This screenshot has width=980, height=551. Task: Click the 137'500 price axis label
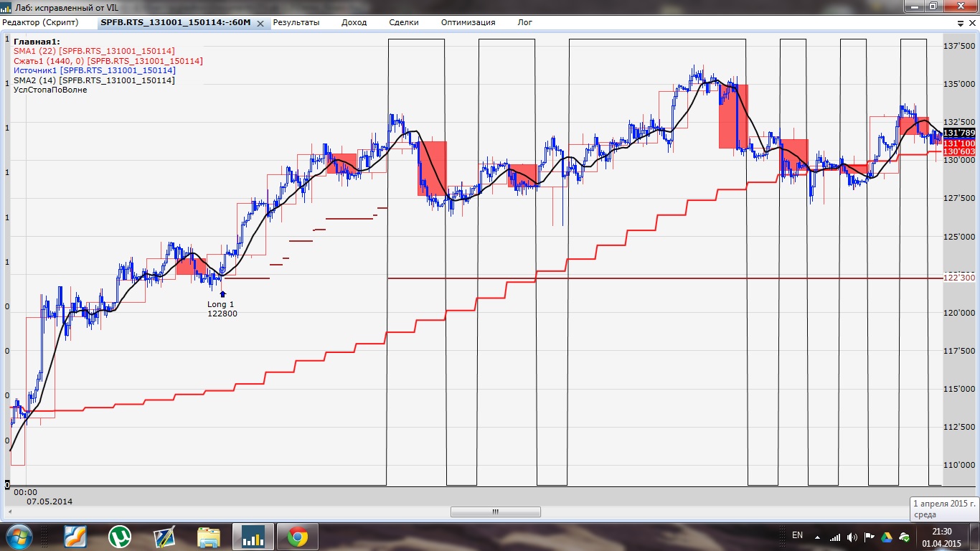[959, 46]
